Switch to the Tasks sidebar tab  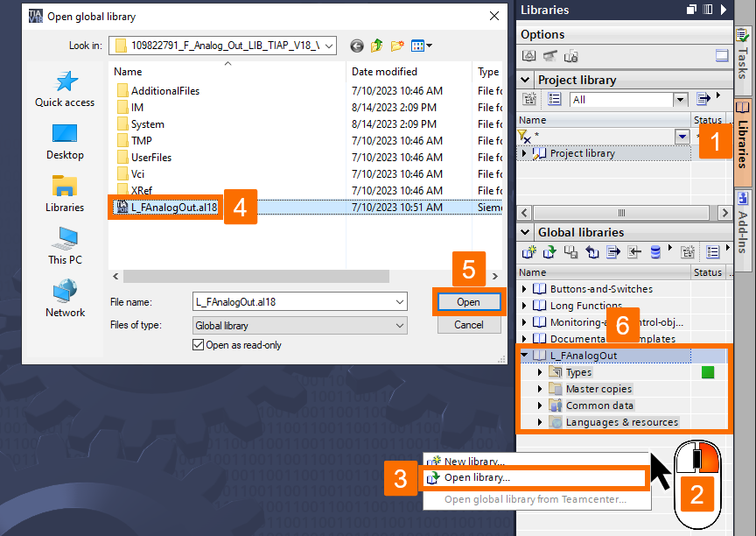pos(746,59)
